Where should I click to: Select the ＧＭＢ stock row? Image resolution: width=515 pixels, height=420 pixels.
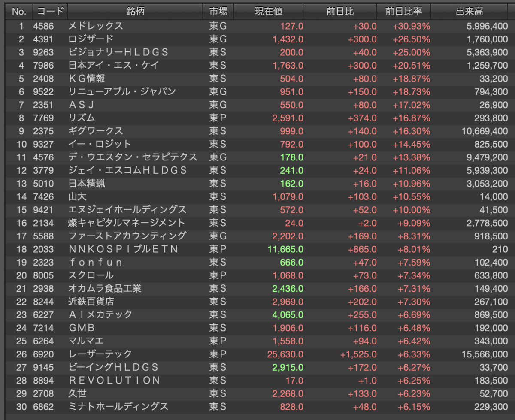[x=257, y=328]
